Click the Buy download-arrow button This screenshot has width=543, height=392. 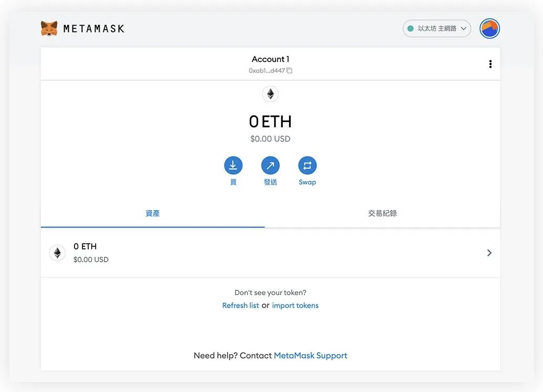[233, 166]
